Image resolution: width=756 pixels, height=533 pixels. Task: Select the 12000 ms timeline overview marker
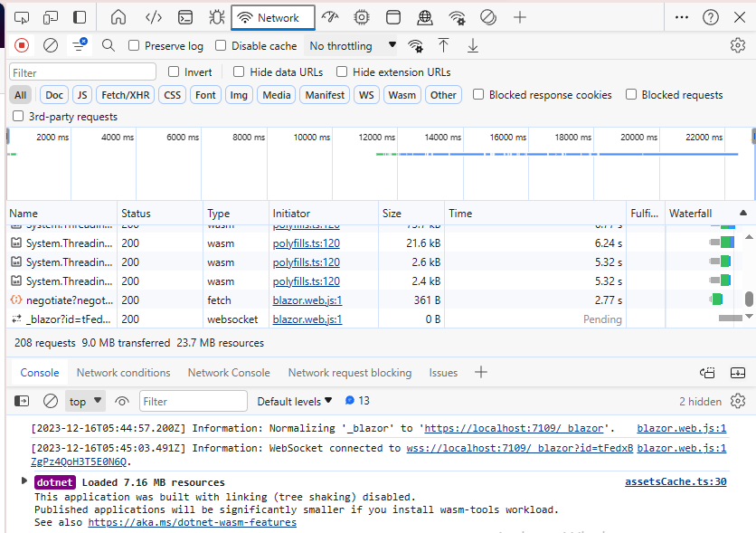[x=376, y=137]
